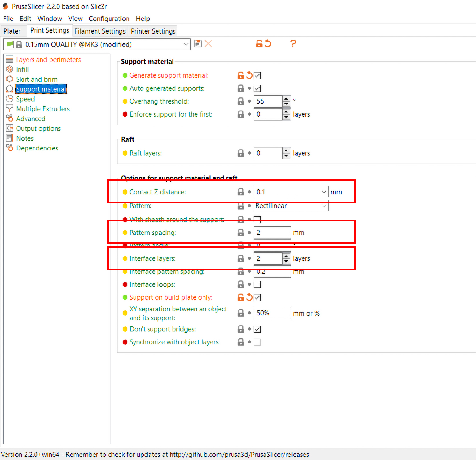Click the Output options icon in sidebar
The height and width of the screenshot is (460, 476).
(10, 128)
